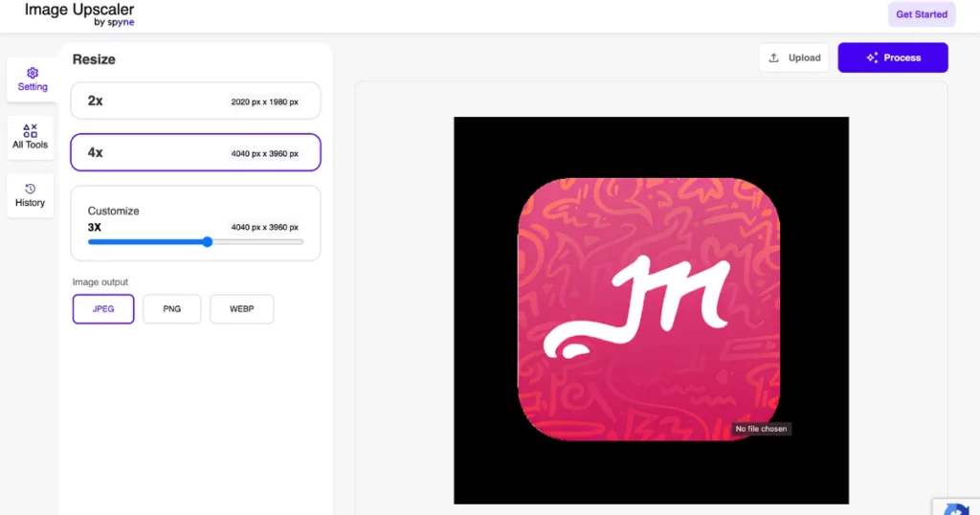Open the All Tools sidebar tab
This screenshot has width=980, height=515.
click(x=30, y=137)
